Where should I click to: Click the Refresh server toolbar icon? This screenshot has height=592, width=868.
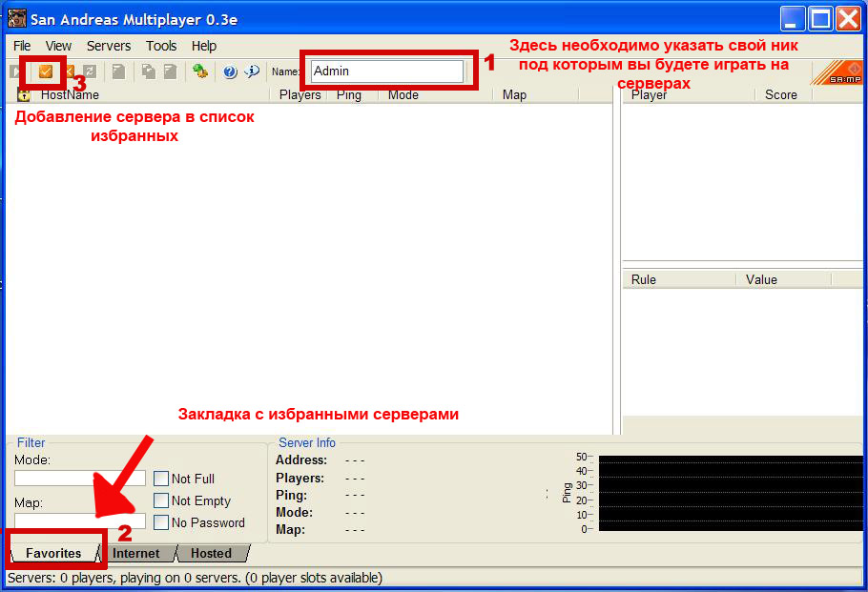pyautogui.click(x=89, y=71)
